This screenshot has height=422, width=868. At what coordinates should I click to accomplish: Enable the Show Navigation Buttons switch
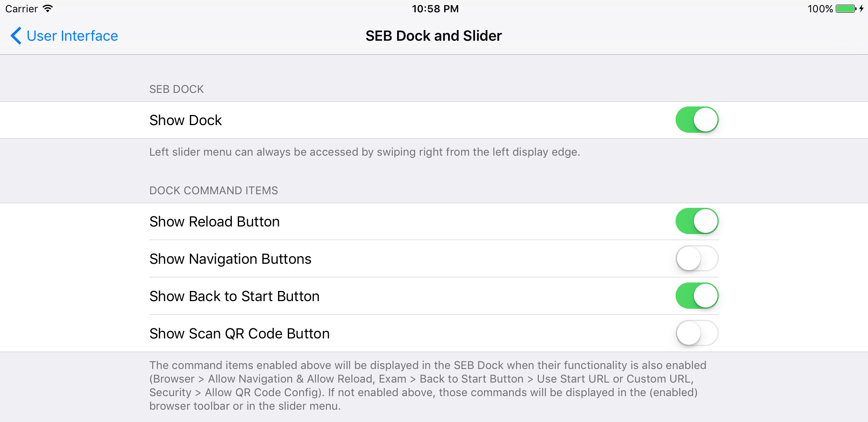tap(697, 258)
